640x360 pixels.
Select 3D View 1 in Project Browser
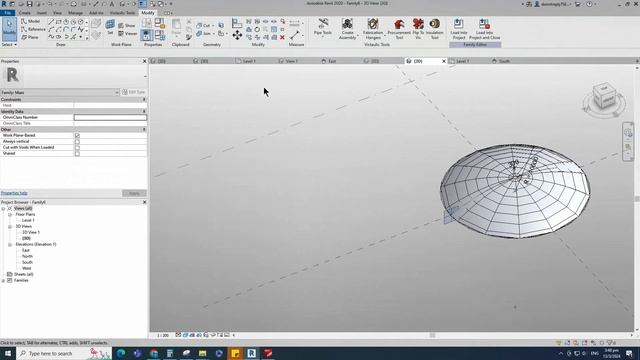[31, 232]
